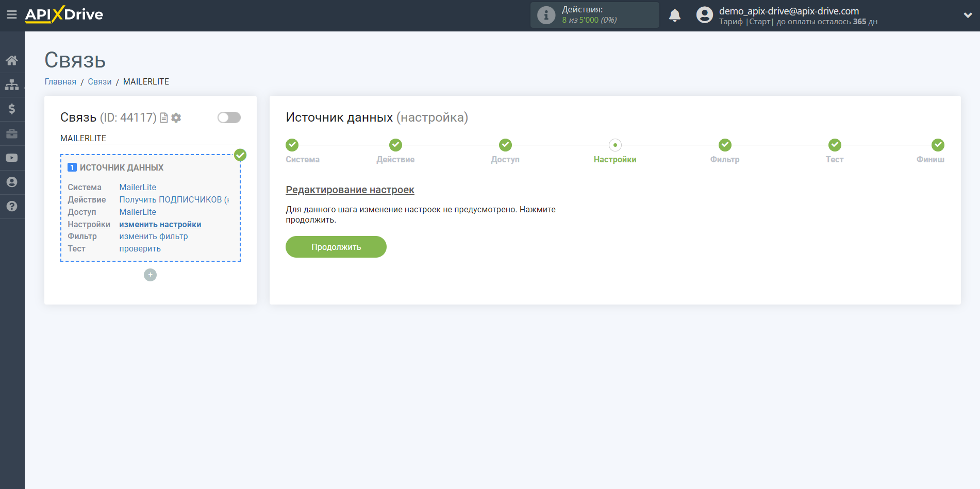Click the изменить фильтр link

[154, 236]
